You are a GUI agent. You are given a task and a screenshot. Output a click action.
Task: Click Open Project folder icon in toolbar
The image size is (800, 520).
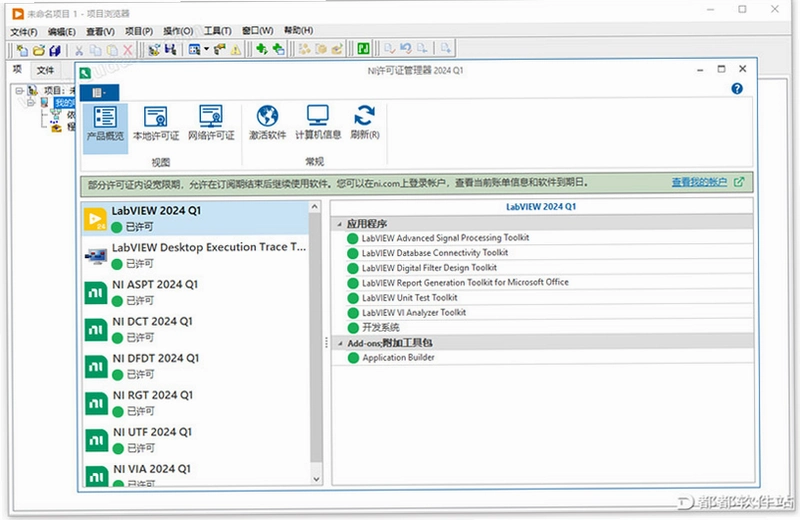coord(38,49)
